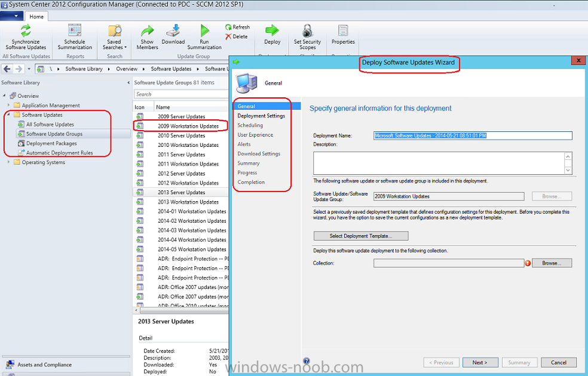Browse for a Collection
This screenshot has width=588, height=376.
pyautogui.click(x=552, y=263)
